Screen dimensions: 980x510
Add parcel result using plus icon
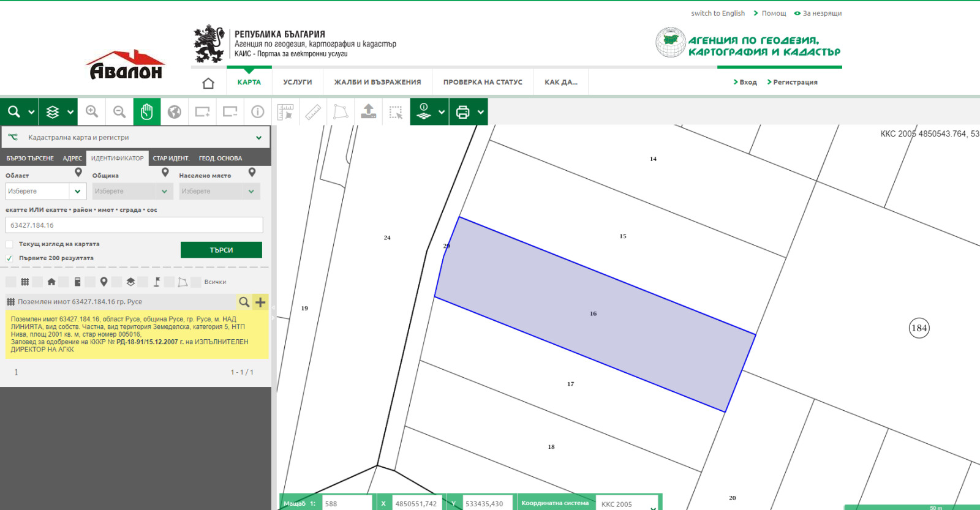point(260,302)
